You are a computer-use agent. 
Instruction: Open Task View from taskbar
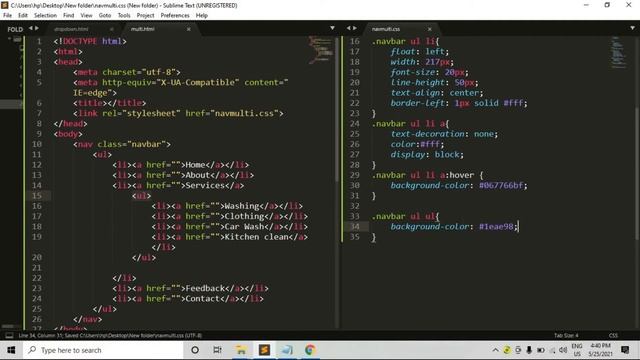click(x=218, y=350)
